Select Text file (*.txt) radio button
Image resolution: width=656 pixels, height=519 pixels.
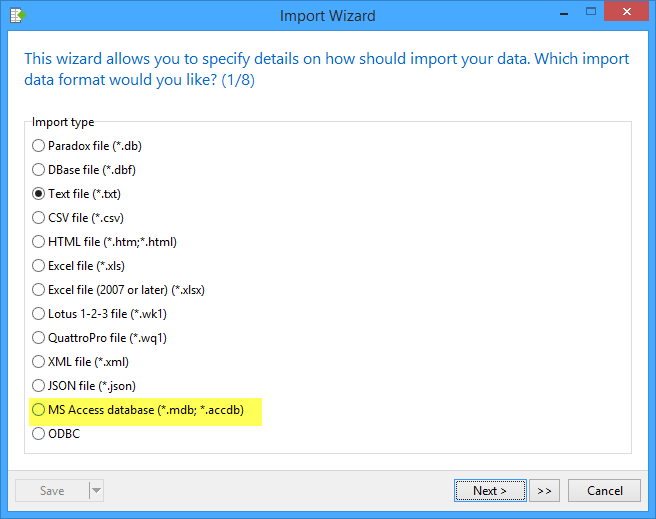coord(39,194)
